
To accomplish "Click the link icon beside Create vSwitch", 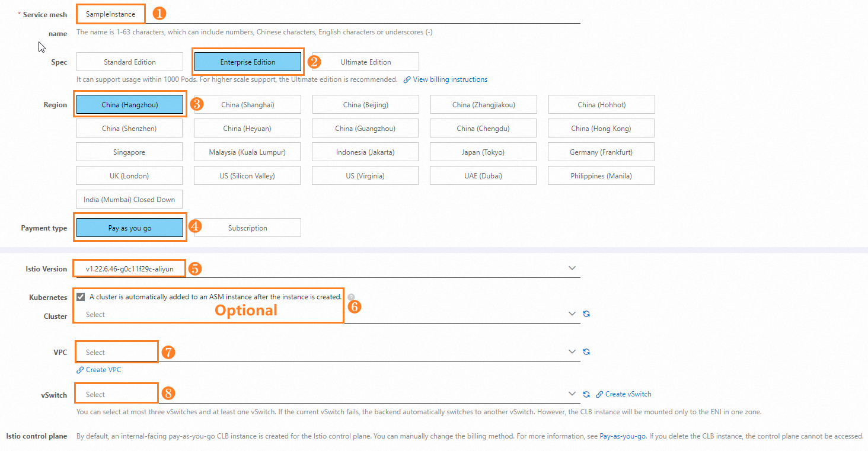I will 599,394.
